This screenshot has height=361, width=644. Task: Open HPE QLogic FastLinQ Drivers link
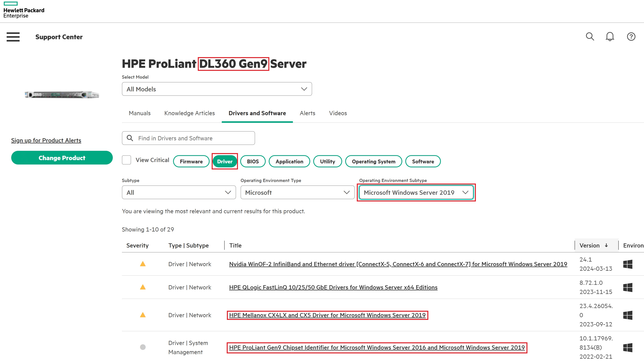pos(333,287)
